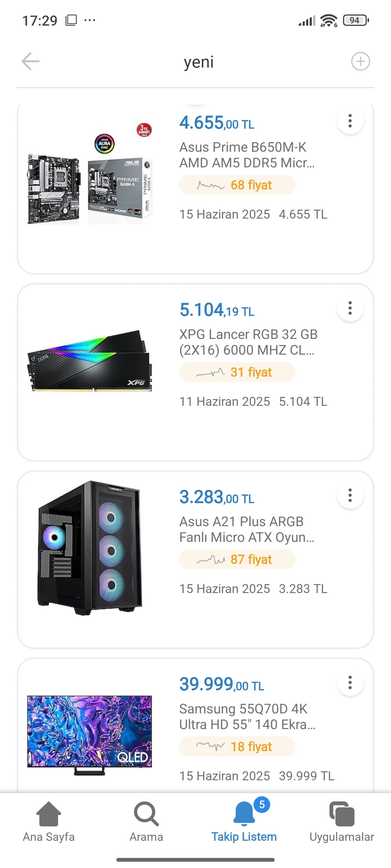Open the Asus A21 case thumbnail
391x868 pixels.
pos(89,548)
